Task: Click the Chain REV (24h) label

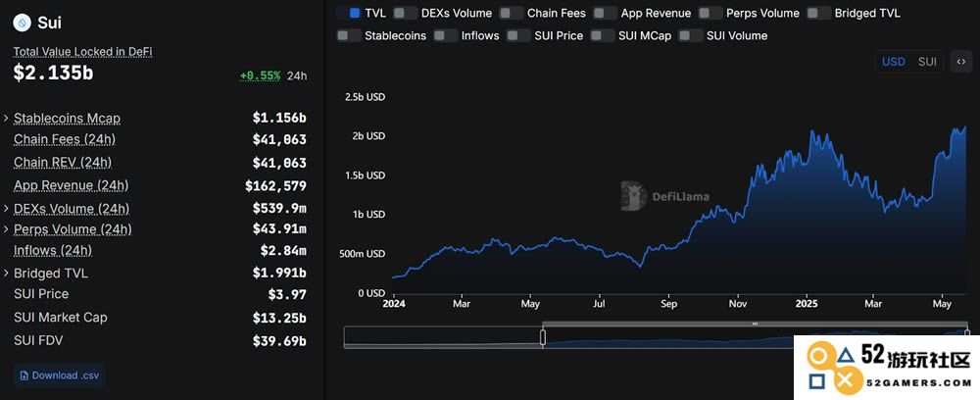Action: tap(63, 163)
